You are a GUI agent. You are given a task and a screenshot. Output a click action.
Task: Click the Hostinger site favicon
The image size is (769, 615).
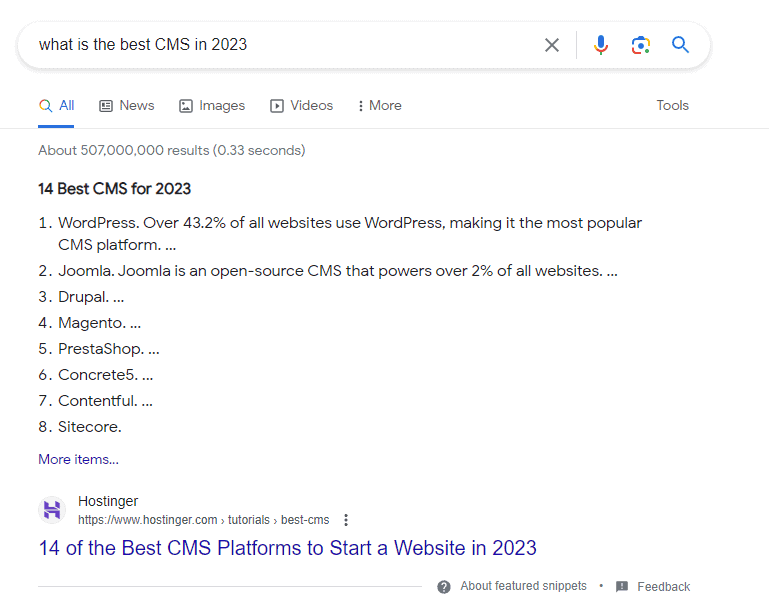pos(52,510)
